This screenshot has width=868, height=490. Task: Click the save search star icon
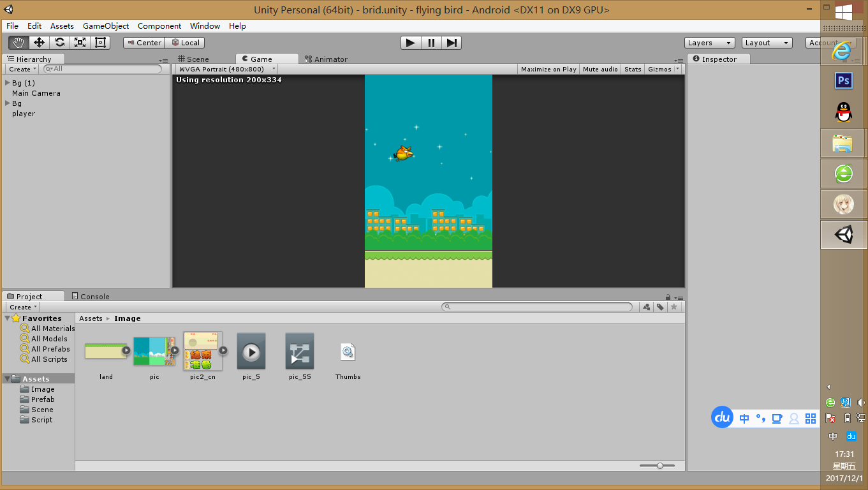click(x=674, y=307)
